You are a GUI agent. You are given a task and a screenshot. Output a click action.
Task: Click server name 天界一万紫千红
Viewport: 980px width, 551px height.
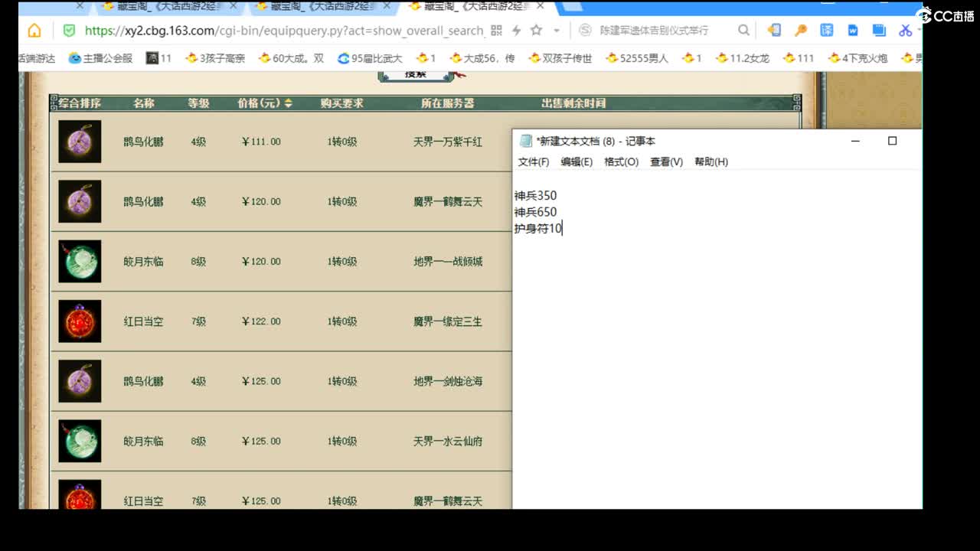tap(448, 142)
